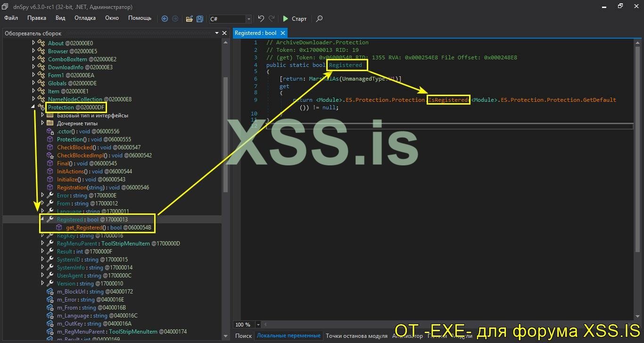Click the Registered property name in code
This screenshot has width=644, height=343.
[x=346, y=65]
